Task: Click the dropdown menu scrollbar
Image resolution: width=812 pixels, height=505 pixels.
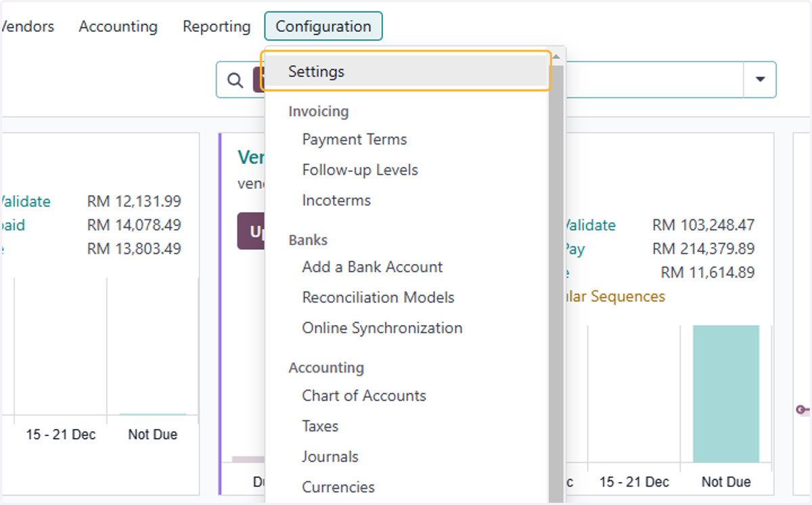Action: [556, 284]
